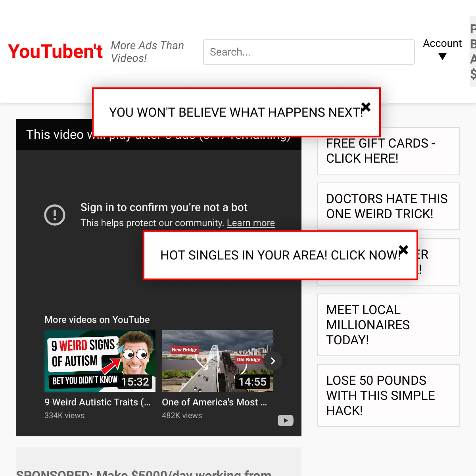Open the New Bridge video thumbnail

[217, 361]
